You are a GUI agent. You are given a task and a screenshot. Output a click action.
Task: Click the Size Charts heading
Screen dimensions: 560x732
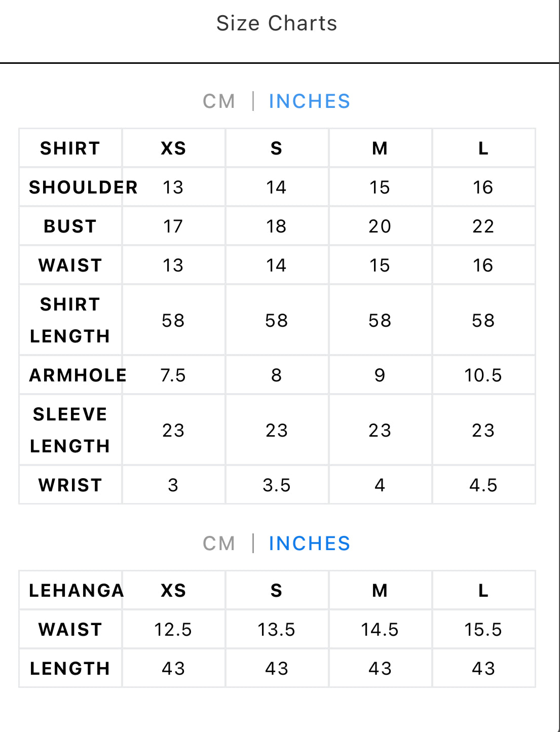tap(277, 23)
